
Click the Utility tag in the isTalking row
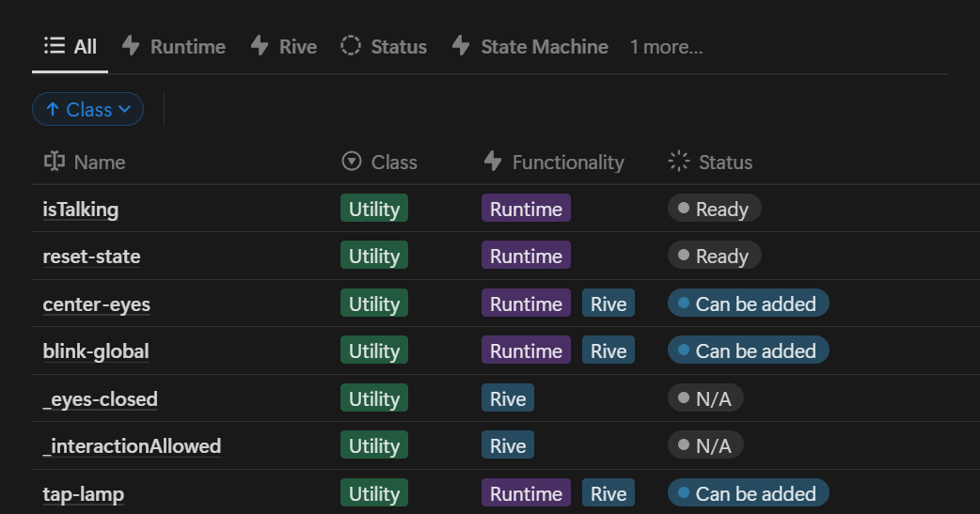coord(374,209)
